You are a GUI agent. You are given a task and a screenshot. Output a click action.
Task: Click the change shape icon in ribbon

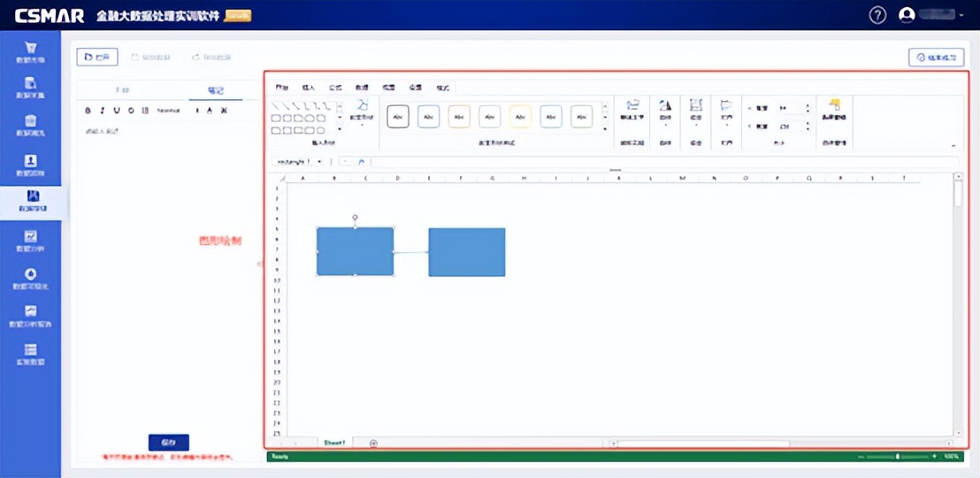pyautogui.click(x=363, y=104)
